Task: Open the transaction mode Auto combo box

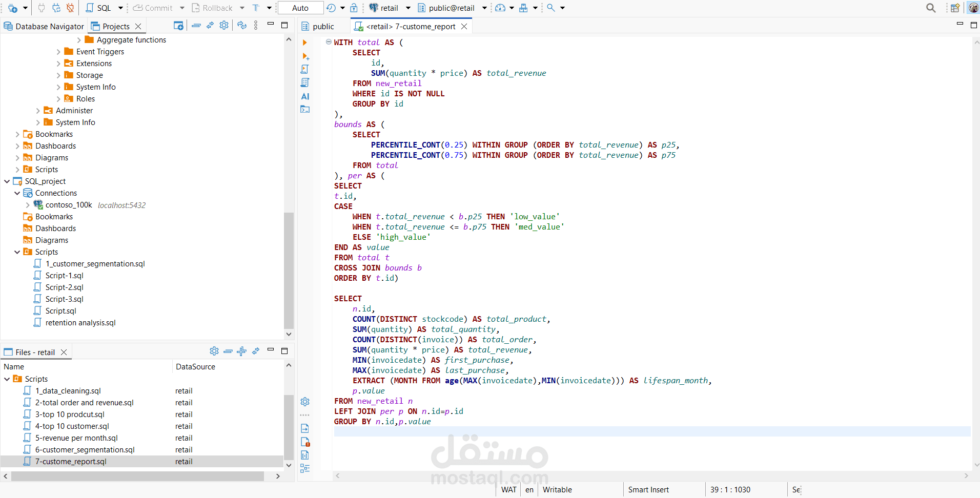Action: pyautogui.click(x=300, y=8)
